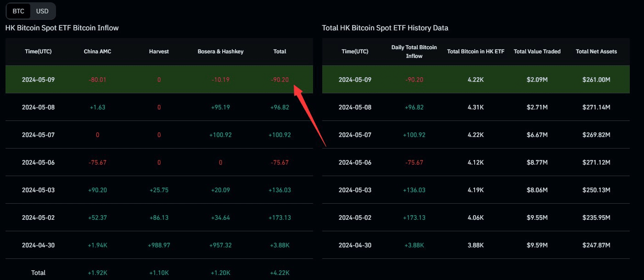Click the Total HK Bitcoin Spot ETF History title
Image resolution: width=644 pixels, height=280 pixels.
[385, 28]
